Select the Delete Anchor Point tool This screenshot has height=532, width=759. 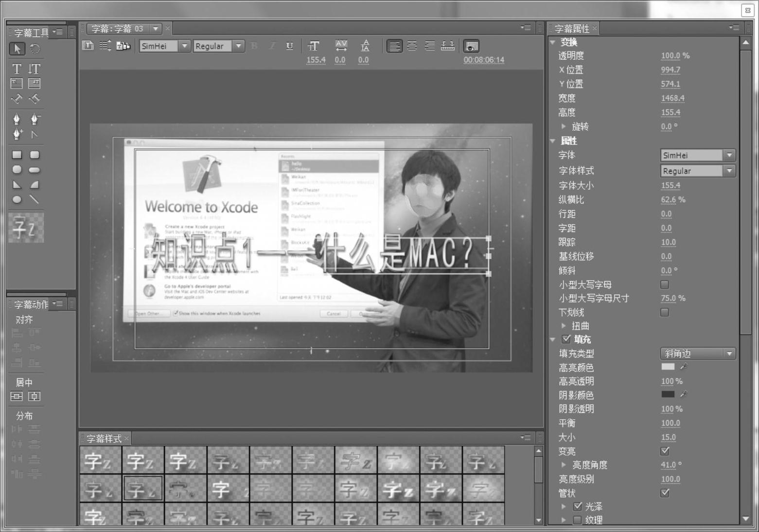(35, 119)
